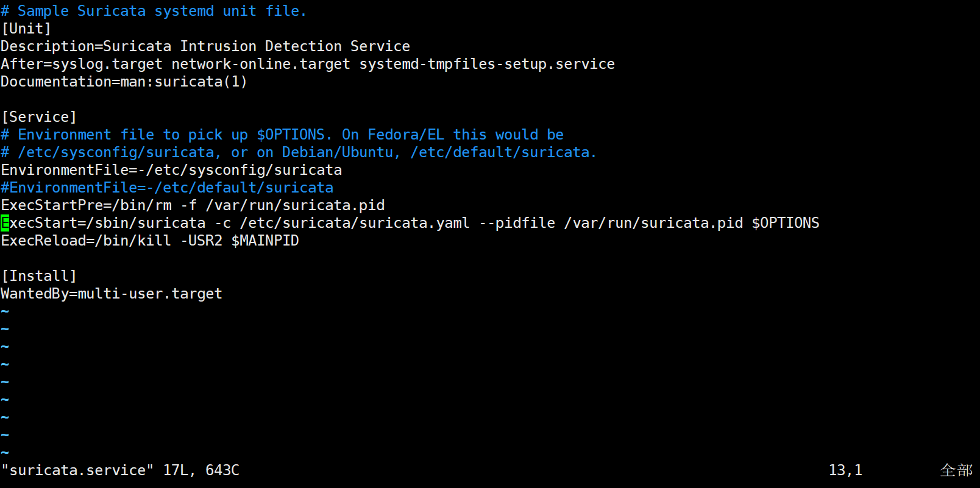The width and height of the screenshot is (980, 488).
Task: Click systemd-tmpfiles-setup.service in the After line
Action: tap(486, 64)
